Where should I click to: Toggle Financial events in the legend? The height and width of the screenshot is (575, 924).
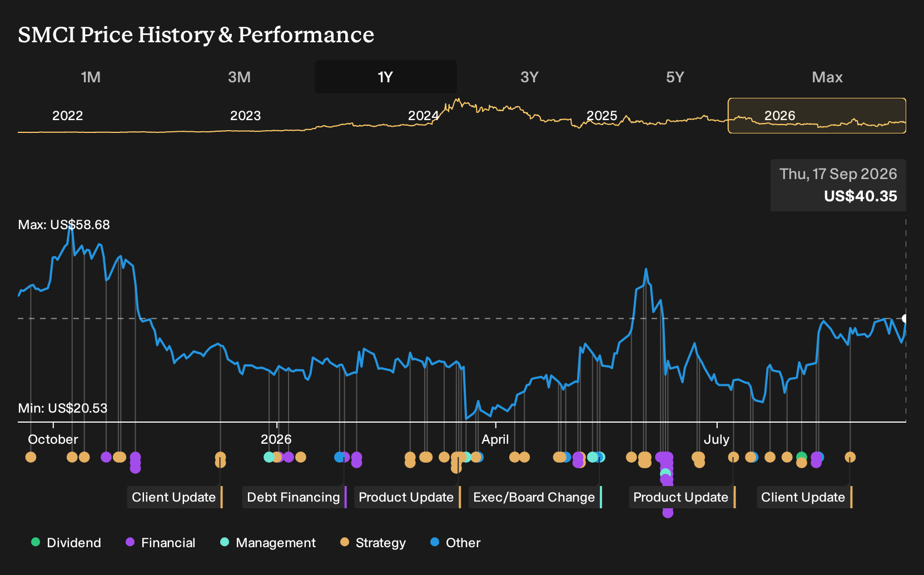click(x=161, y=543)
